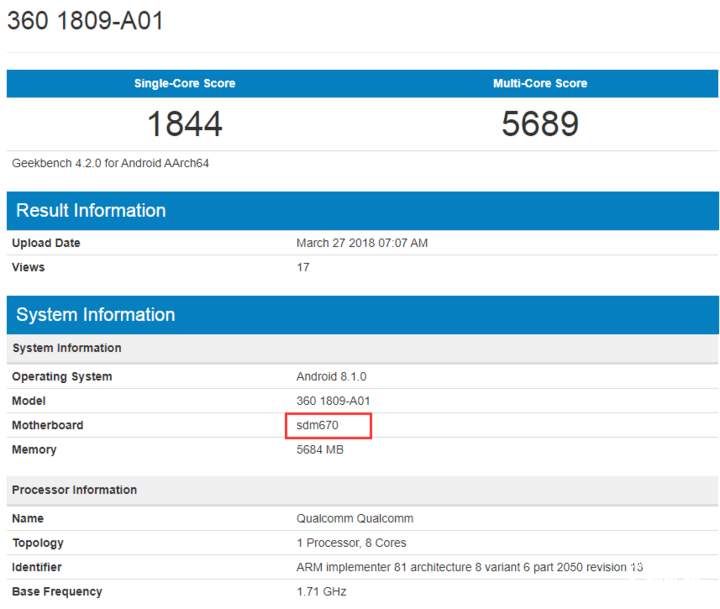Click the Geekbench 4.2.0 for Android AArch64 text
The height and width of the screenshot is (609, 720).
pos(110,163)
